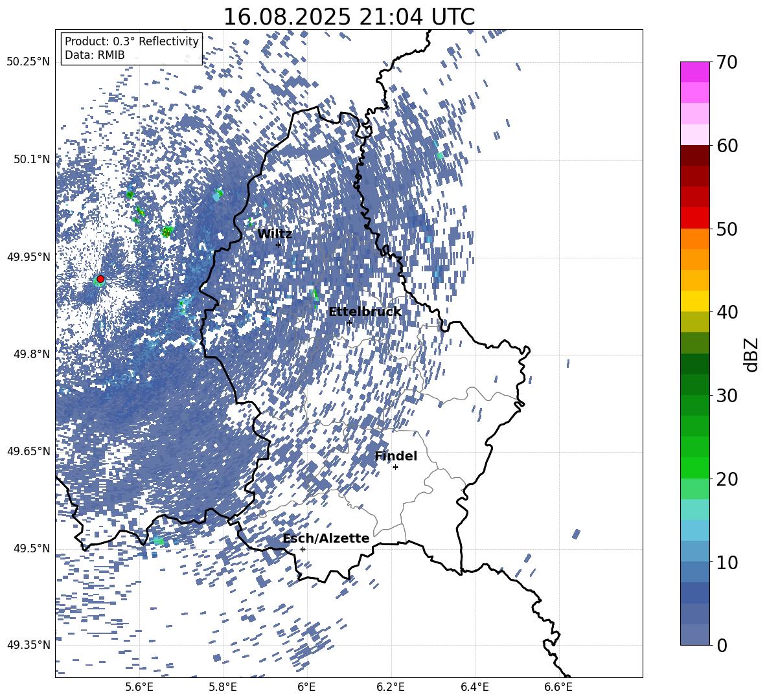The image size is (767, 700).
Task: Click the 6.4°E longitude label
Action: point(474,687)
